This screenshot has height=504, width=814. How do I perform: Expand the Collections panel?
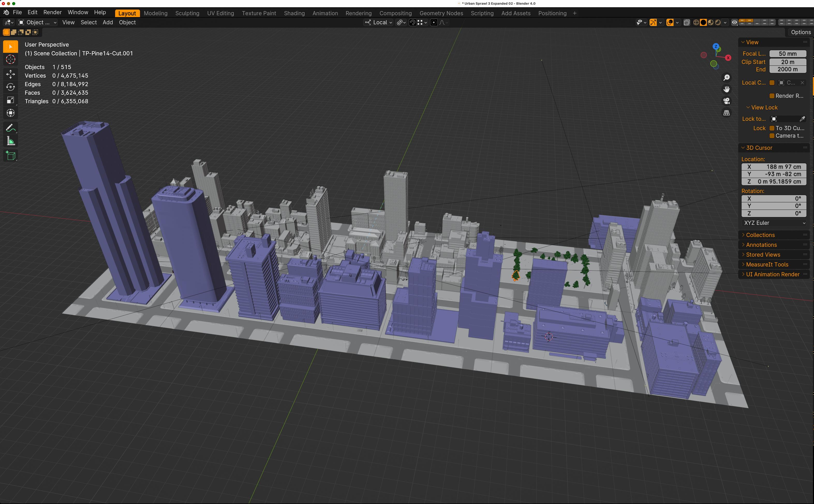[x=760, y=235]
